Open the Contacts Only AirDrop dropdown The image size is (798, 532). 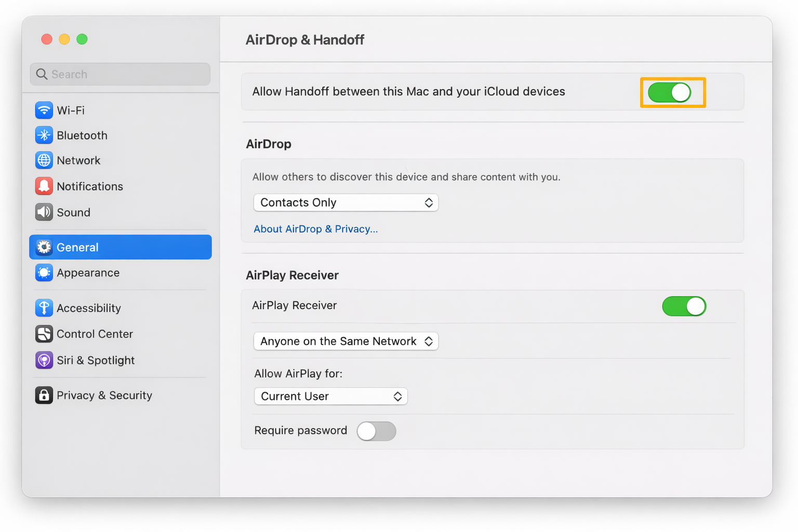(x=346, y=203)
